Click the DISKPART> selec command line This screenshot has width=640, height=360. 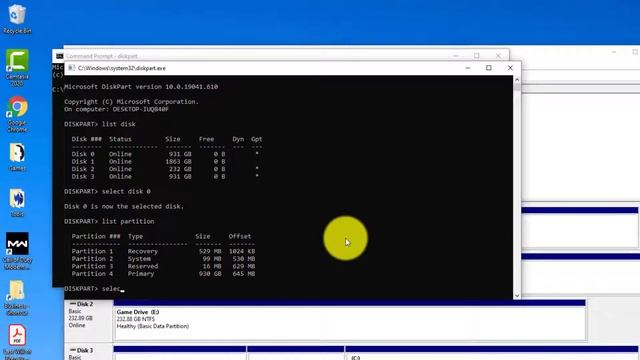(94, 289)
